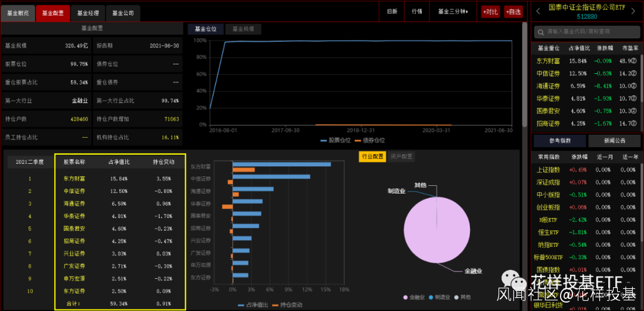644x311 pixels.
Task: Open the 基金规模 chart tab
Action: point(242,29)
